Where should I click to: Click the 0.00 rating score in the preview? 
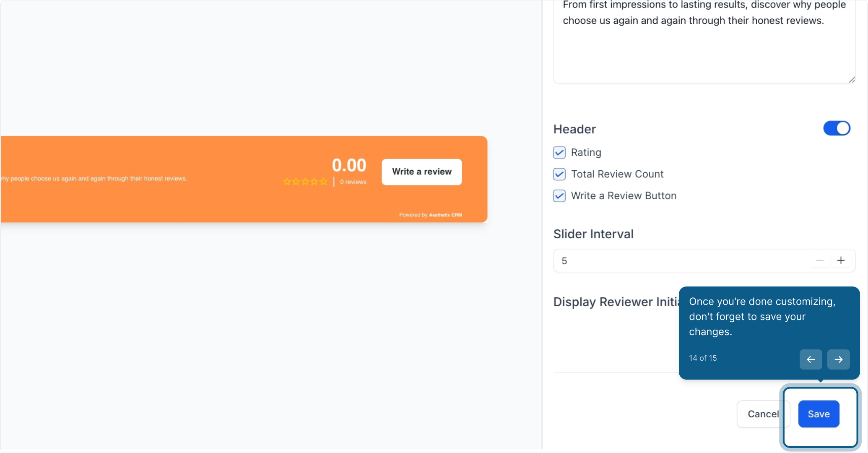pyautogui.click(x=349, y=165)
